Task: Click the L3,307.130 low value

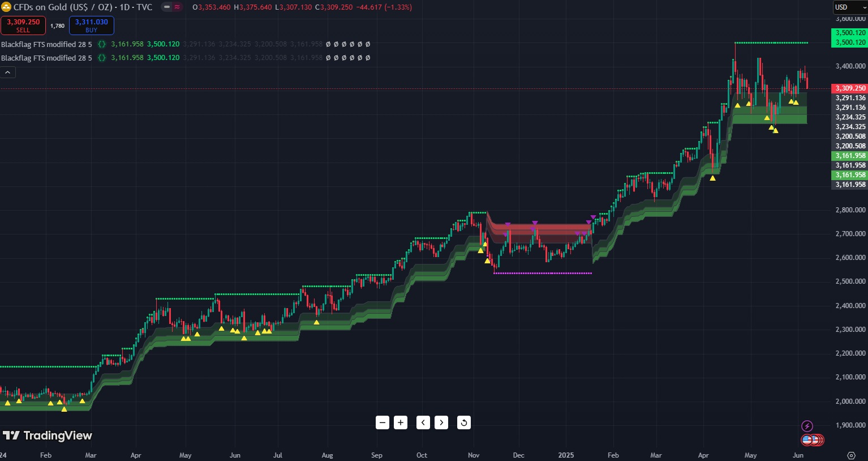Action: (x=294, y=7)
